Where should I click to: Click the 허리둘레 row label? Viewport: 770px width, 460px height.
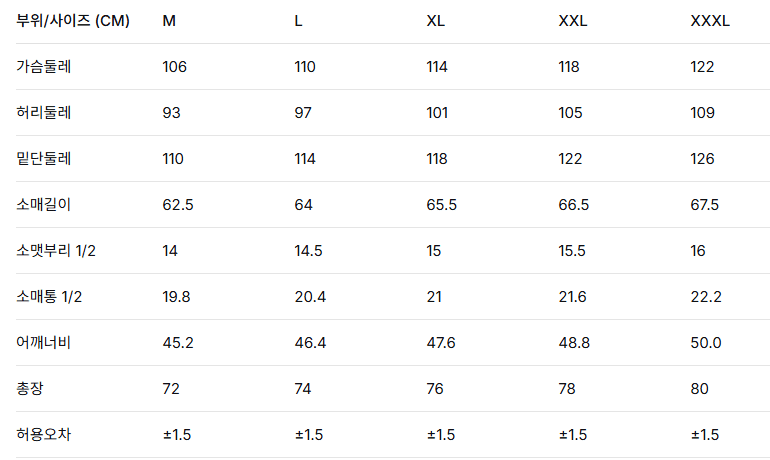pos(44,113)
